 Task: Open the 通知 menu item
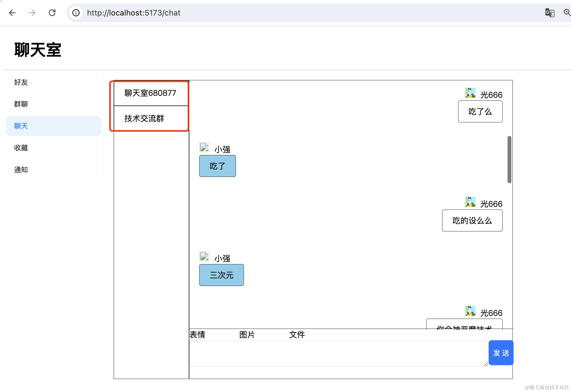(21, 170)
